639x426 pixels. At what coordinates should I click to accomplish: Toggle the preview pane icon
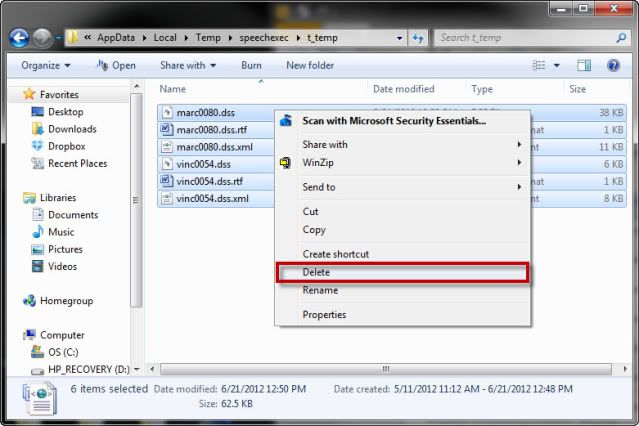coord(584,66)
